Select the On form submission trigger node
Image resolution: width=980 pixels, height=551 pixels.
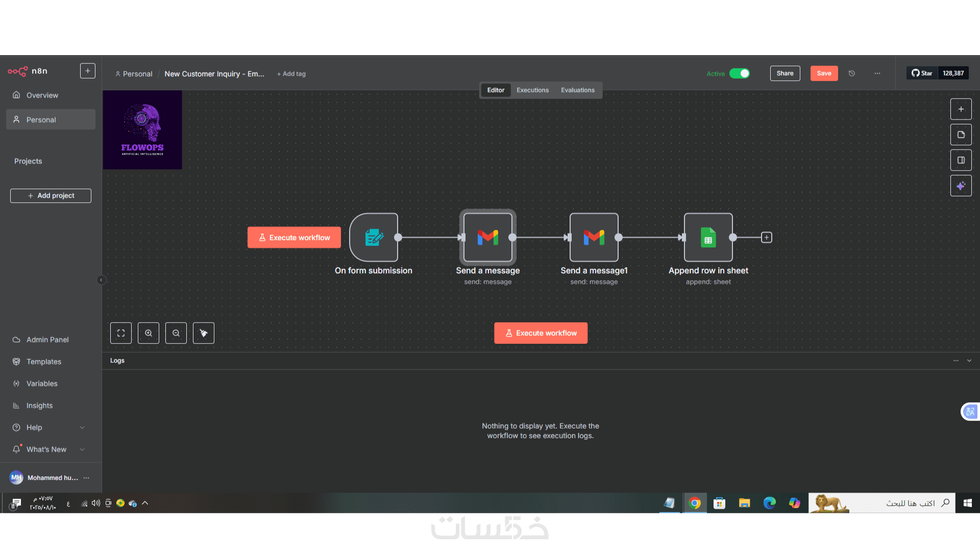374,238
